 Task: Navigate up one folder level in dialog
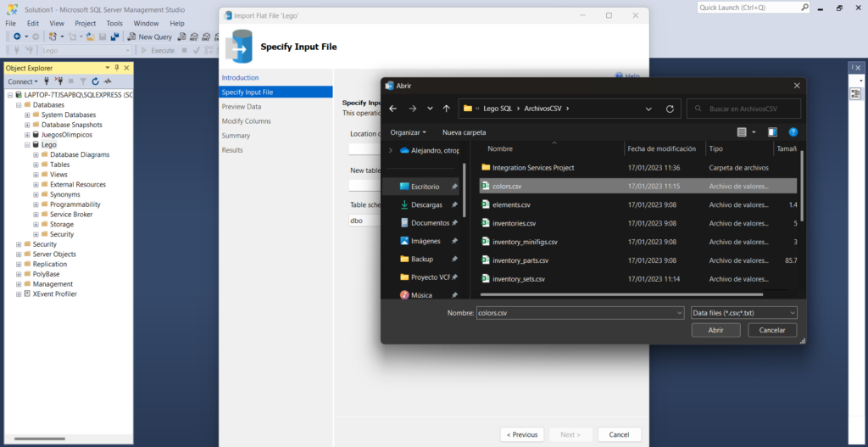tap(447, 109)
